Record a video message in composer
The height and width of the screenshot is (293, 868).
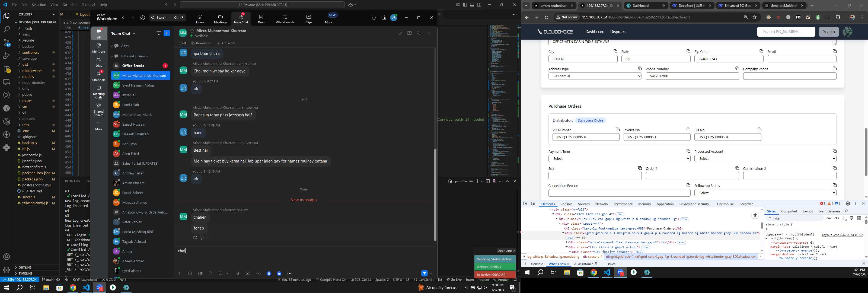pyautogui.click(x=248, y=273)
